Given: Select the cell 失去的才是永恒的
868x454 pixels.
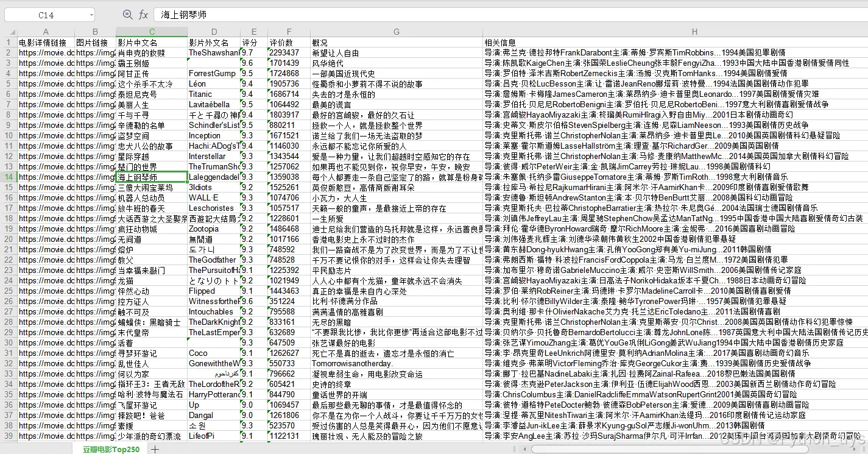Looking at the screenshot, I should click(397, 94).
